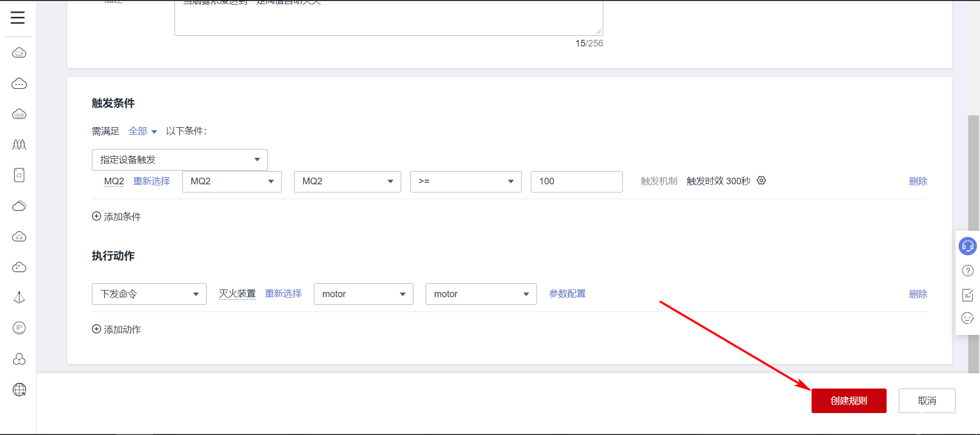980x435 pixels.
Task: Click the 15/256 character counter
Action: [x=589, y=43]
